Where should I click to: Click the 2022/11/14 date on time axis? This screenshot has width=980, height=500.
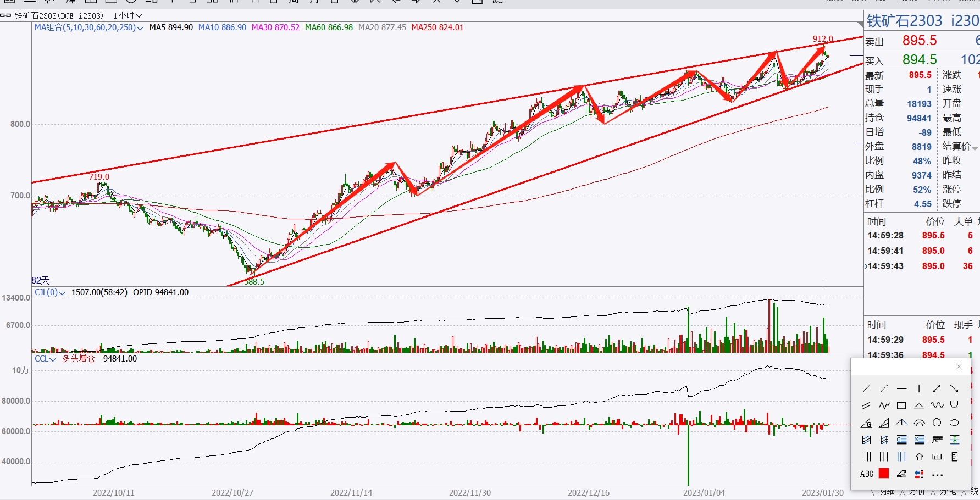pos(351,493)
